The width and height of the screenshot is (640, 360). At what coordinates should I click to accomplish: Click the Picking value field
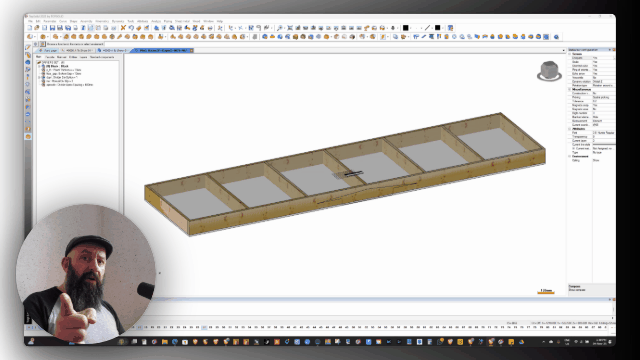point(603,98)
